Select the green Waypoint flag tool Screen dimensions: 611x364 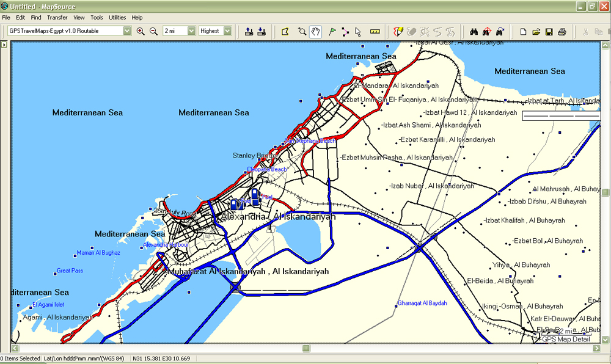pos(332,31)
